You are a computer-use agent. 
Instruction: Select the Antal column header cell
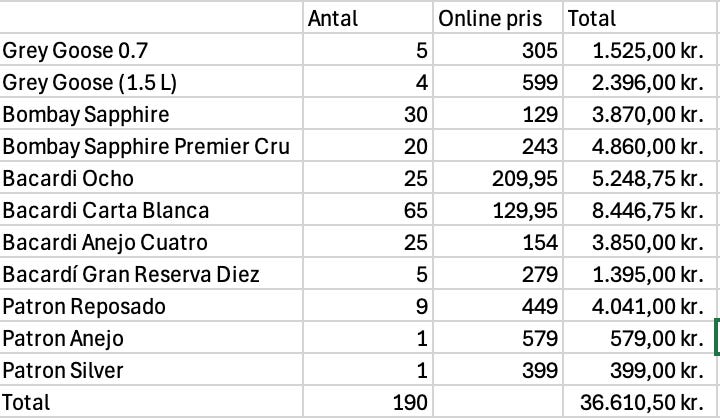[x=367, y=18]
